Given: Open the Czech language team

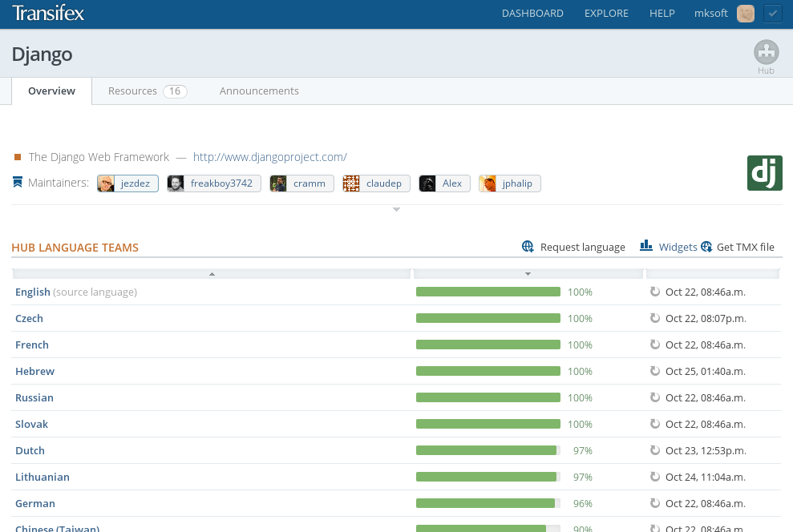Looking at the screenshot, I should tap(29, 318).
